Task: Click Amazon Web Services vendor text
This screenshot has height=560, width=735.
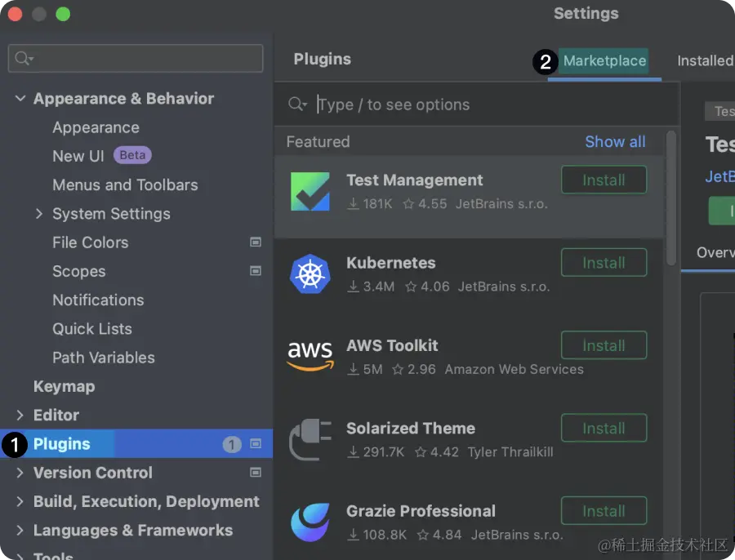Action: pos(514,369)
